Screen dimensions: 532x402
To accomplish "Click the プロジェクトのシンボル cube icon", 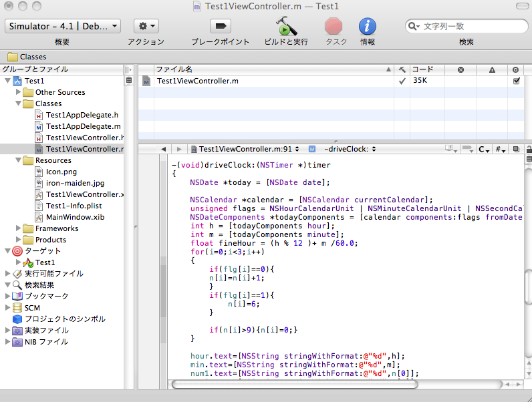I will coord(17,319).
